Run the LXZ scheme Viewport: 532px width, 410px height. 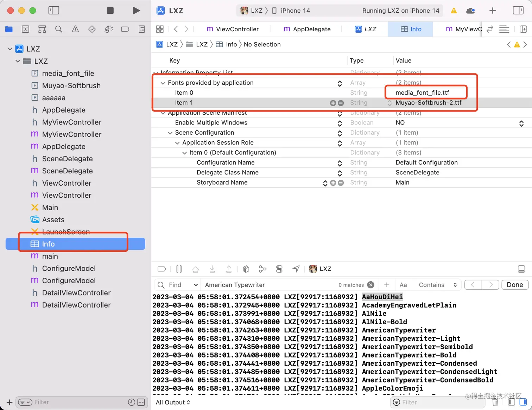tap(136, 11)
